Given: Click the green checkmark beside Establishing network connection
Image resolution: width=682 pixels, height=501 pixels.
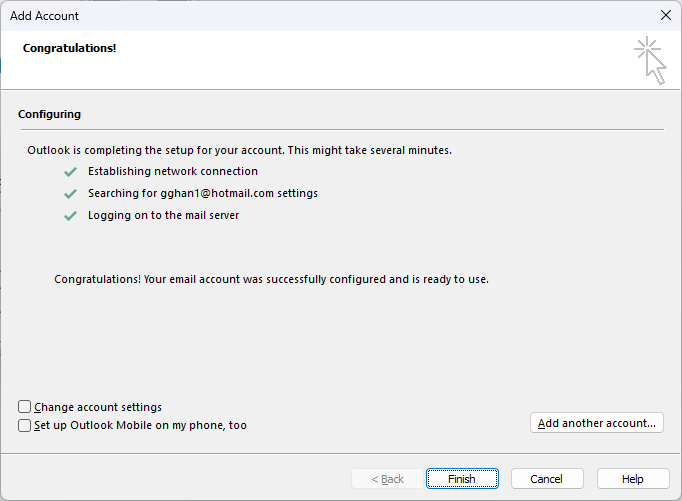Looking at the screenshot, I should 70,172.
